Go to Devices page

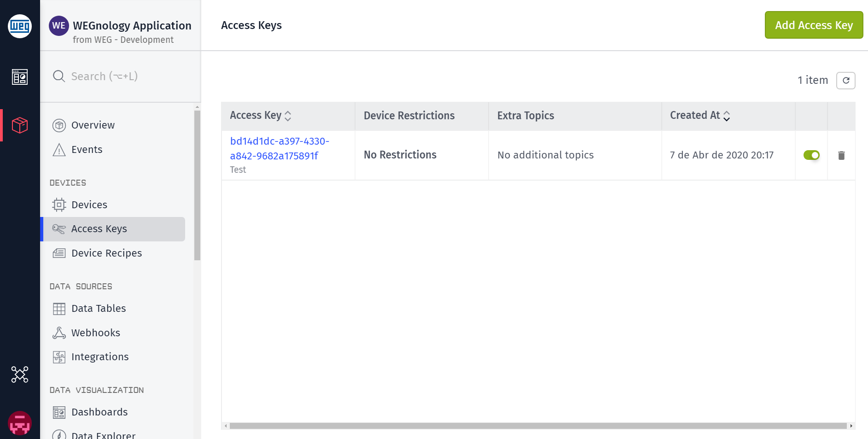[x=89, y=205]
